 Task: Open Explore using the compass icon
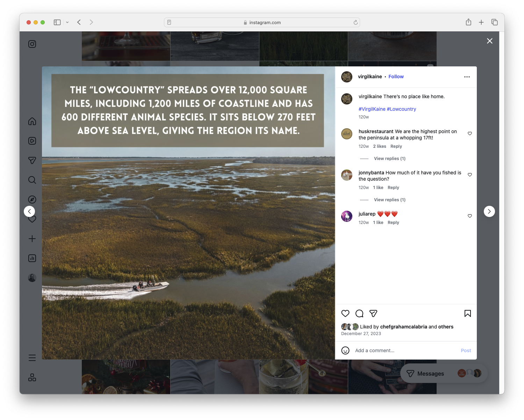click(x=32, y=199)
